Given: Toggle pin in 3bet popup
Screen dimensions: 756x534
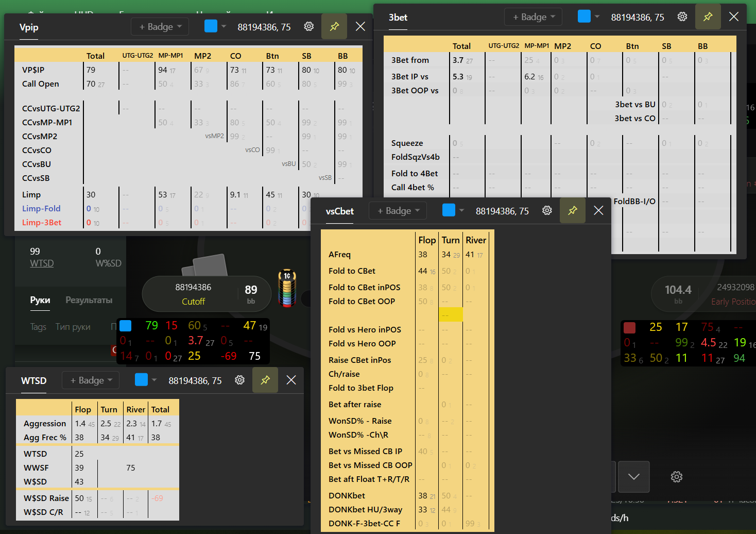Looking at the screenshot, I should tap(708, 16).
